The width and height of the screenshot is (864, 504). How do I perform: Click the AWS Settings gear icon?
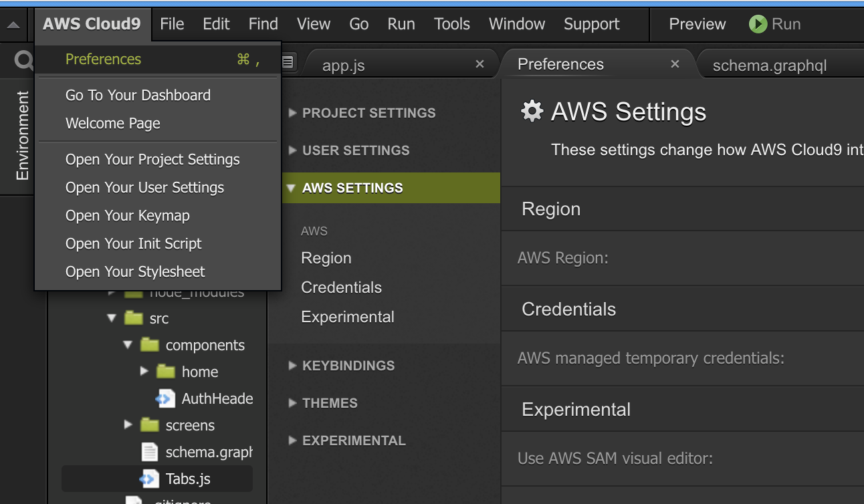(532, 111)
